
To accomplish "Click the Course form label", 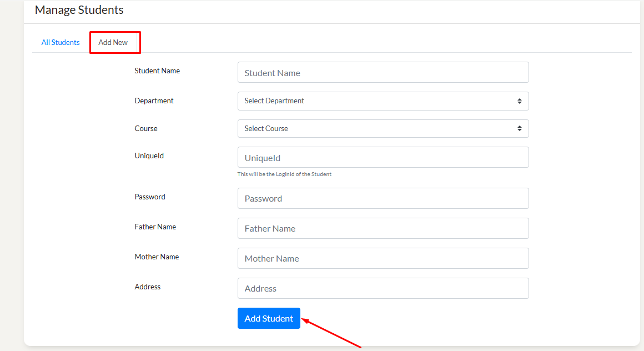I will (x=146, y=128).
